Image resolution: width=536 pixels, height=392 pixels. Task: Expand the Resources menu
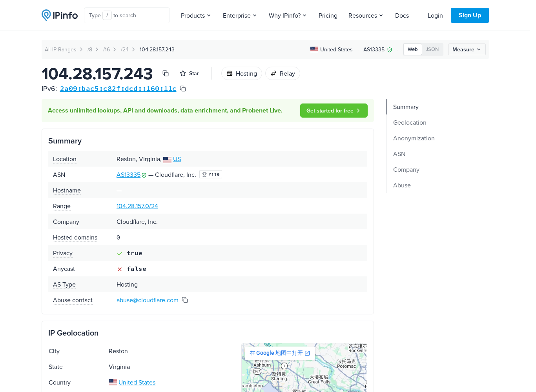pyautogui.click(x=366, y=15)
